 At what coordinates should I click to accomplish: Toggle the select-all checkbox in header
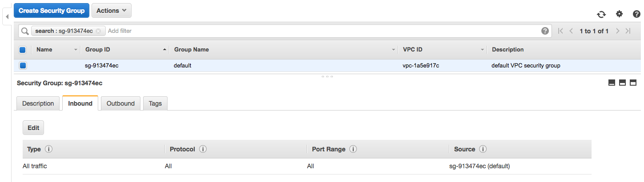click(x=23, y=50)
